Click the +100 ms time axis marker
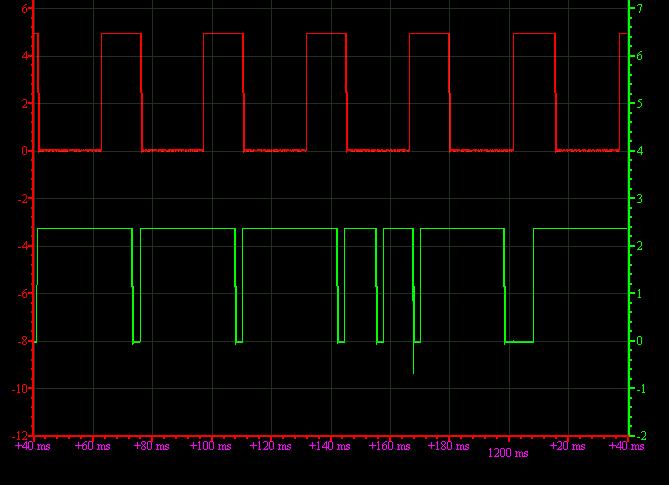 click(x=210, y=446)
